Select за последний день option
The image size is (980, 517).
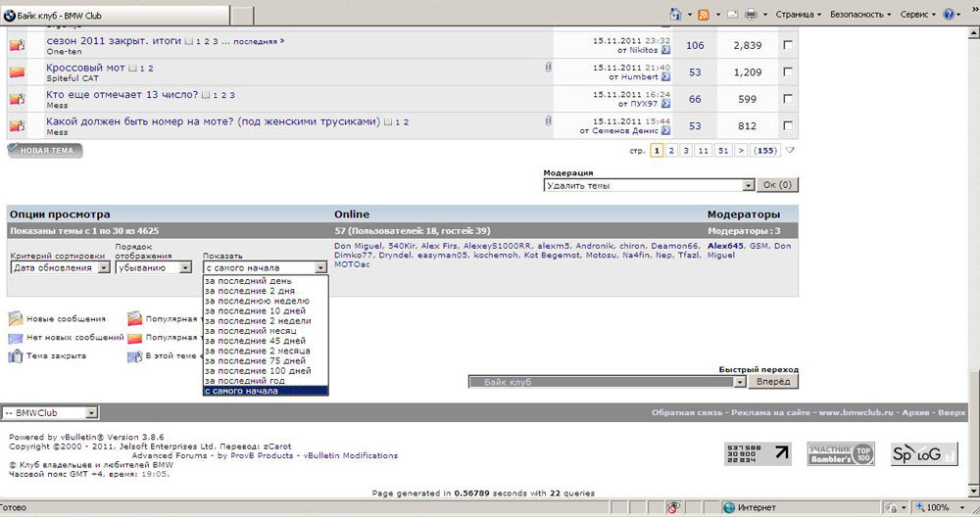click(266, 281)
